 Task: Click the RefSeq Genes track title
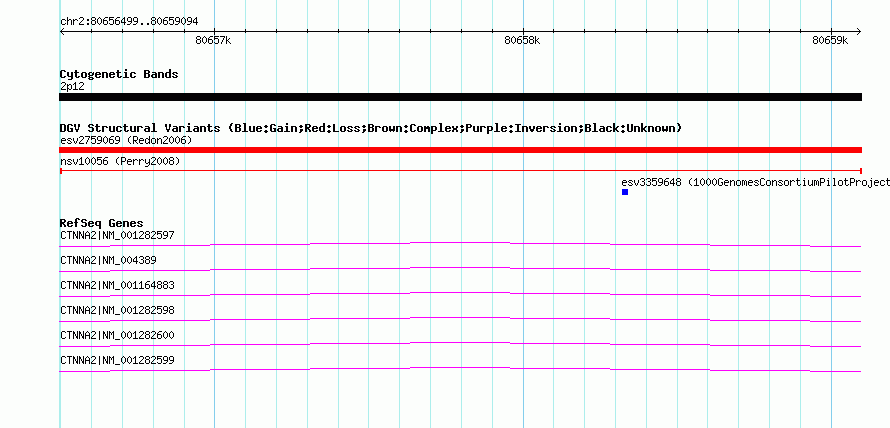click(102, 223)
